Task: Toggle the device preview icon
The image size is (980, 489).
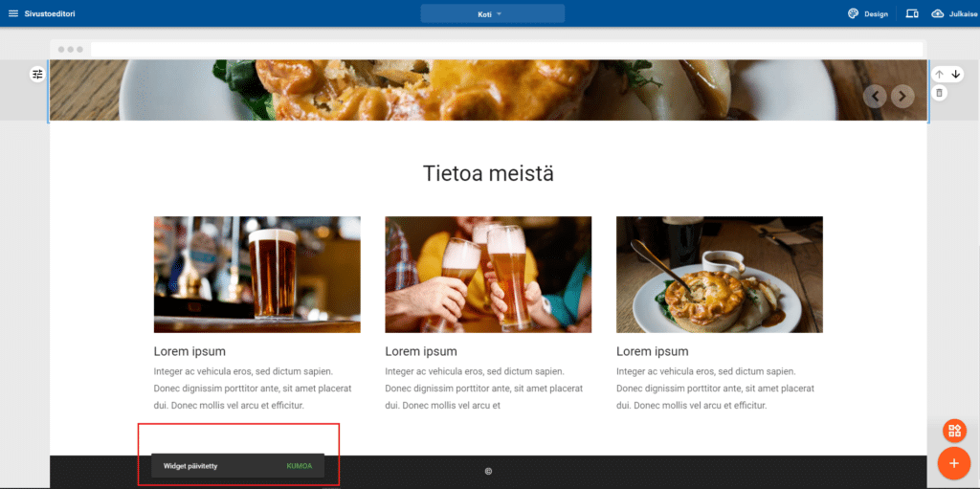Action: click(911, 13)
